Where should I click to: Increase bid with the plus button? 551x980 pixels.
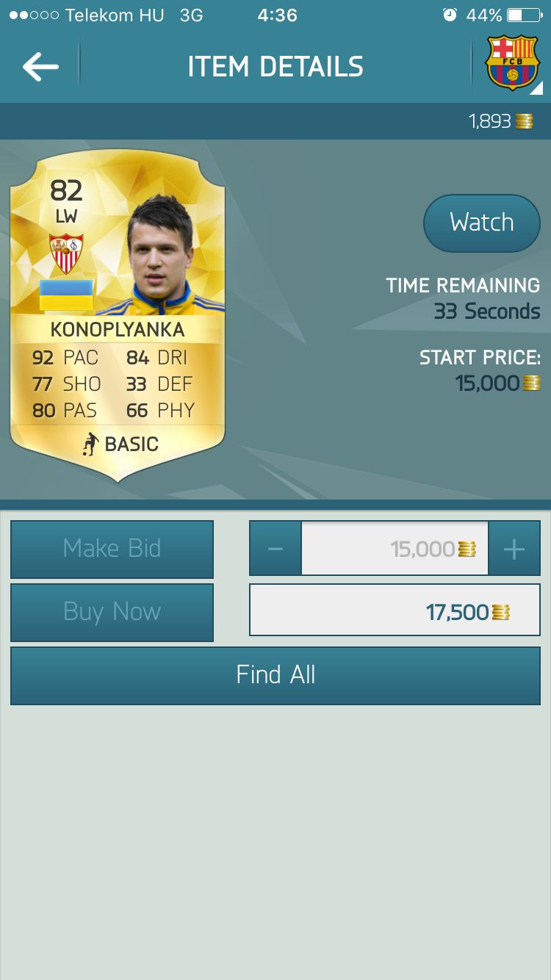coord(514,548)
